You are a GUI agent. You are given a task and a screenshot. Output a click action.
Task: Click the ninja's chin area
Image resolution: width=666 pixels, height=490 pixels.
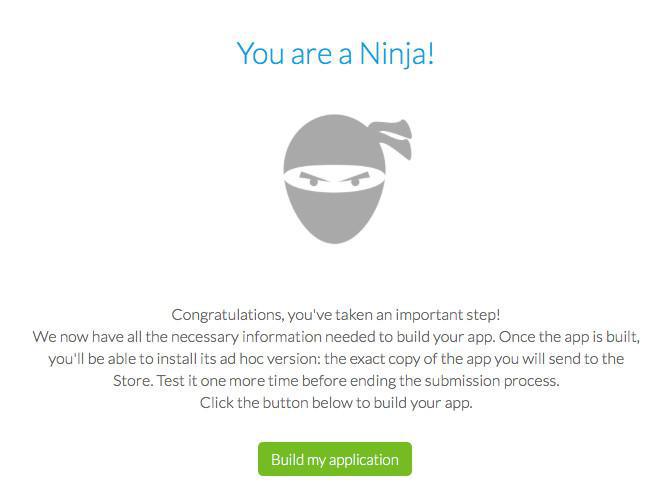[334, 230]
